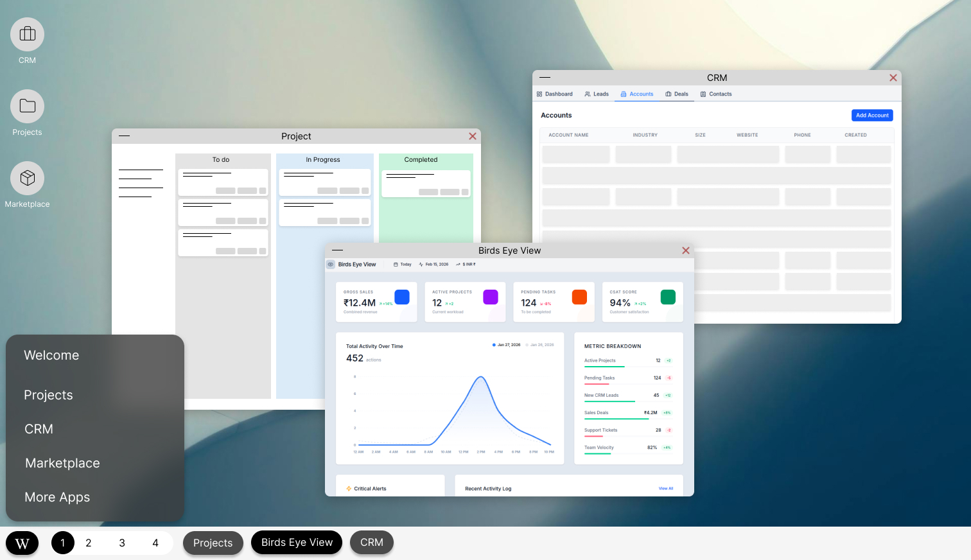Expand More Apps in start menu
This screenshot has height=560, width=971.
(57, 497)
